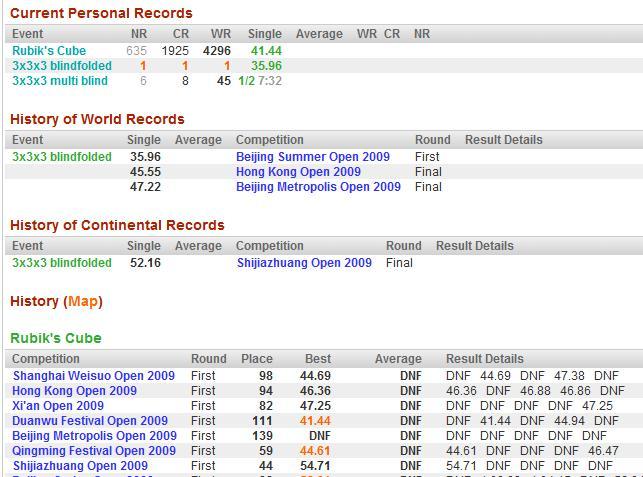Click world rank 45 for multi blind
This screenshot has height=477, width=643.
(x=224, y=81)
